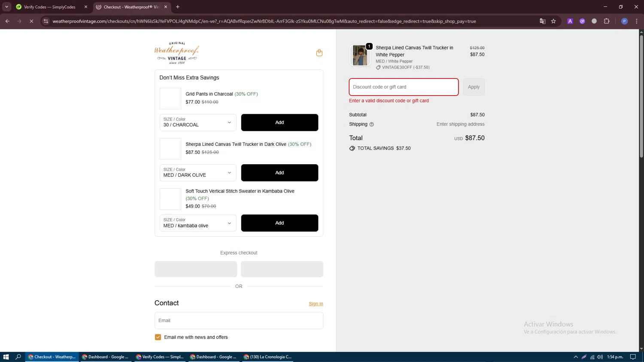
Task: Add Sherpa Trucker in Dark Olive
Action: pyautogui.click(x=279, y=172)
